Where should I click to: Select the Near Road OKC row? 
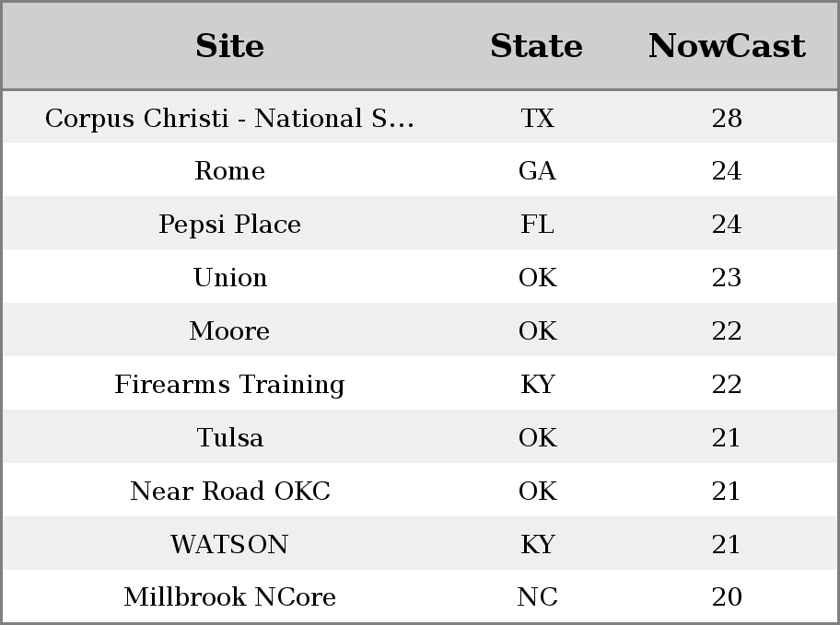click(x=420, y=490)
